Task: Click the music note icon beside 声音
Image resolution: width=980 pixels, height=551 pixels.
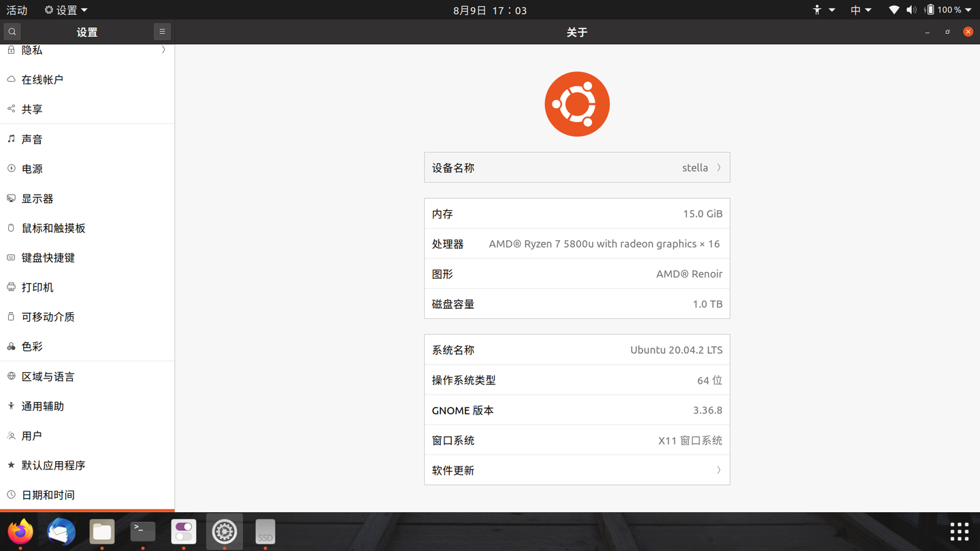Action: (x=11, y=139)
